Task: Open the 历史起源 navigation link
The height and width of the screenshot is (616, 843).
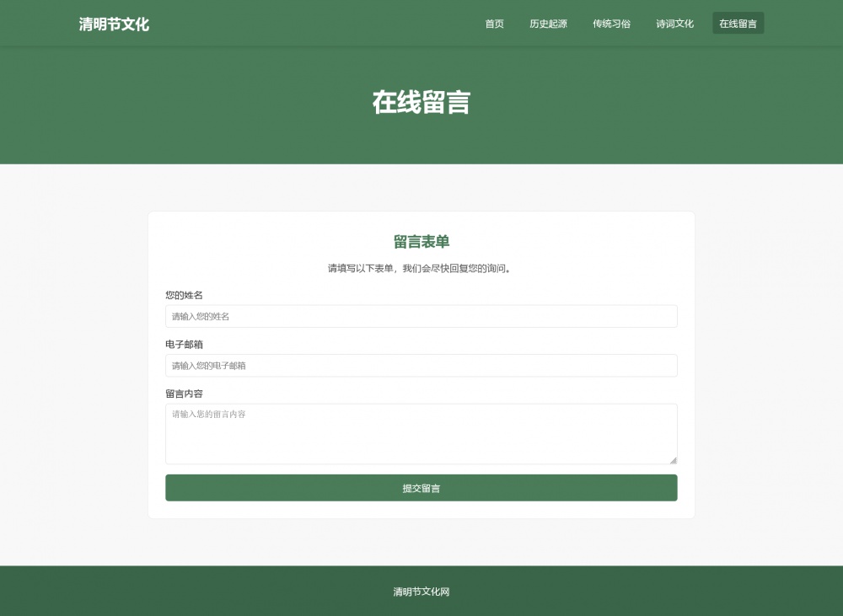Action: click(548, 24)
